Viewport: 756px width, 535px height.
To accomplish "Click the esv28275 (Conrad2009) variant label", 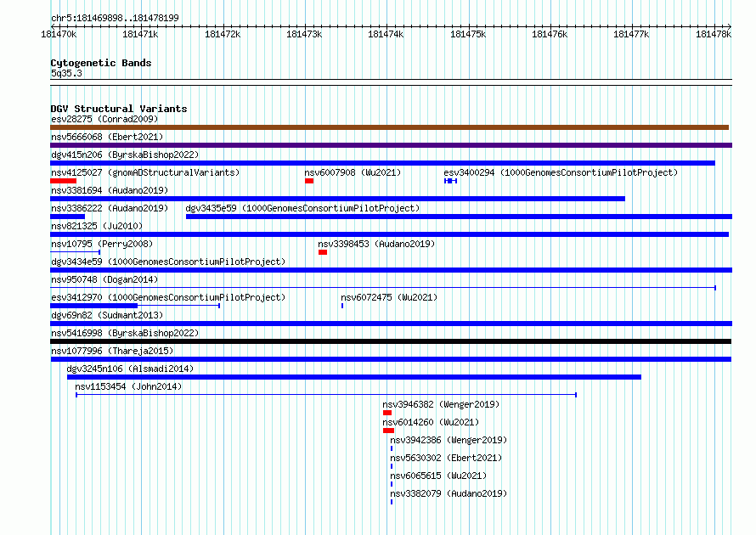I will pos(104,119).
